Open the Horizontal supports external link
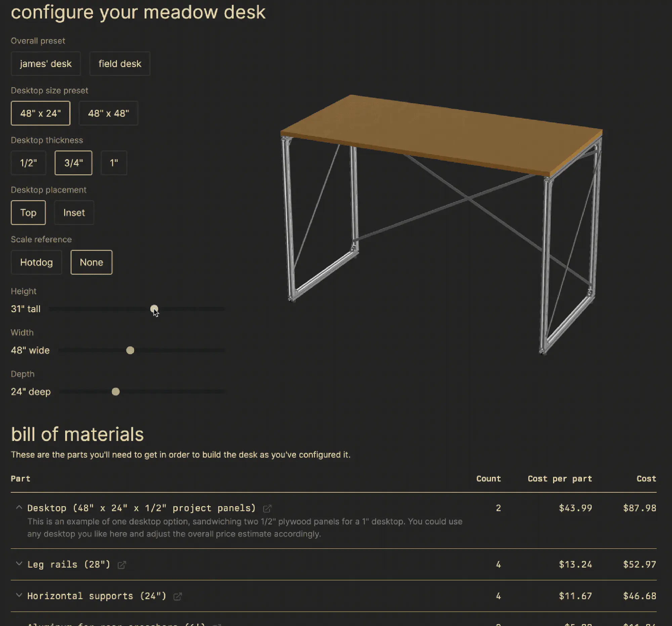The width and height of the screenshot is (672, 626). click(178, 596)
